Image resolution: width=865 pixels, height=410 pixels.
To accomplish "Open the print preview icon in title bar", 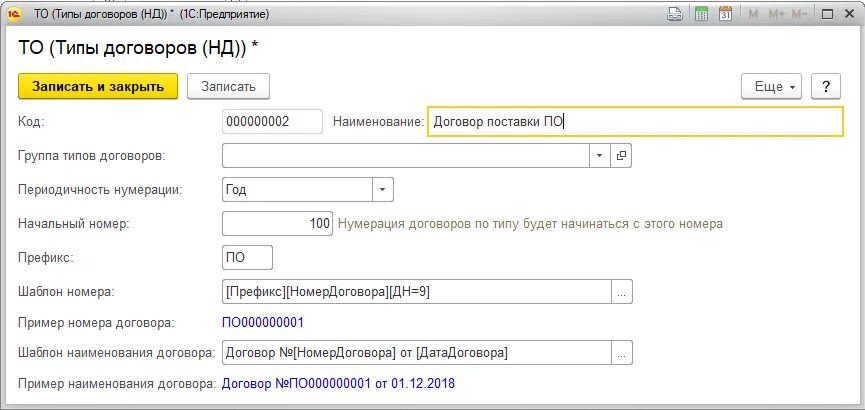I will click(675, 14).
